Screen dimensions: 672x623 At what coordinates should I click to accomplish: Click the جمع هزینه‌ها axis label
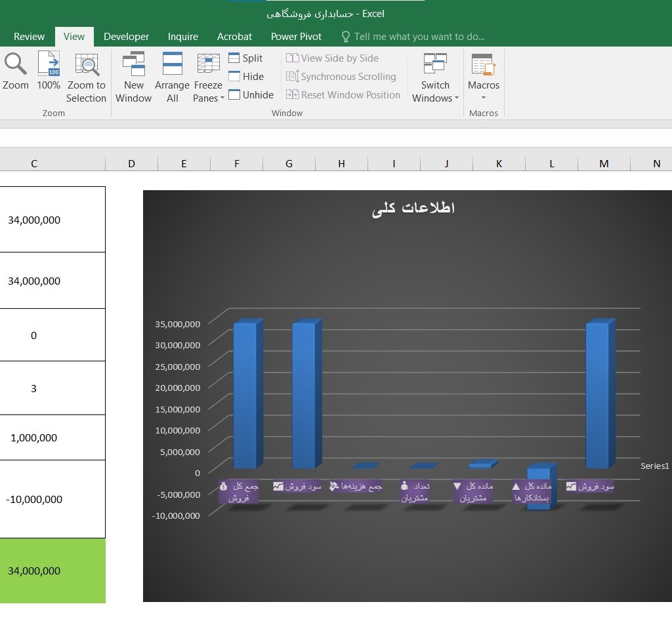point(356,486)
